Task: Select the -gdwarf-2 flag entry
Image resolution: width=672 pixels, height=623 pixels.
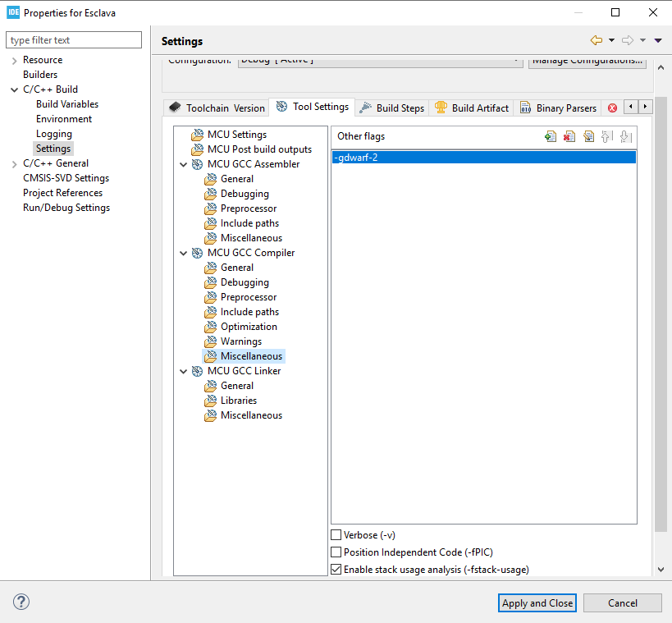Action: click(x=484, y=158)
